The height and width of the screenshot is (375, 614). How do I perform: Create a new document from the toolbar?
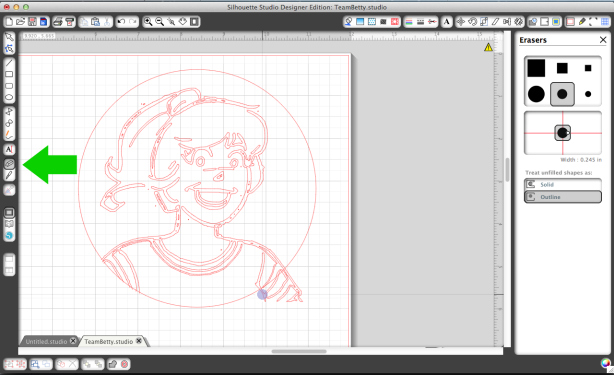(9, 22)
